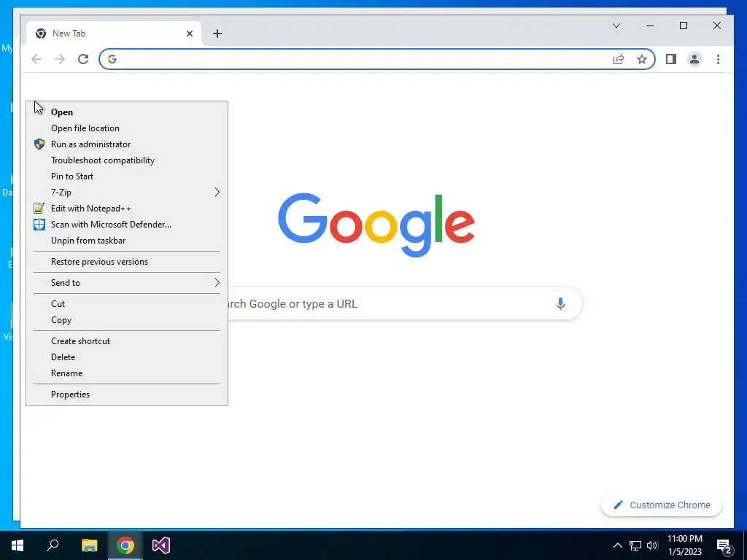
Task: Open Properties from context menu
Action: [x=126, y=394]
